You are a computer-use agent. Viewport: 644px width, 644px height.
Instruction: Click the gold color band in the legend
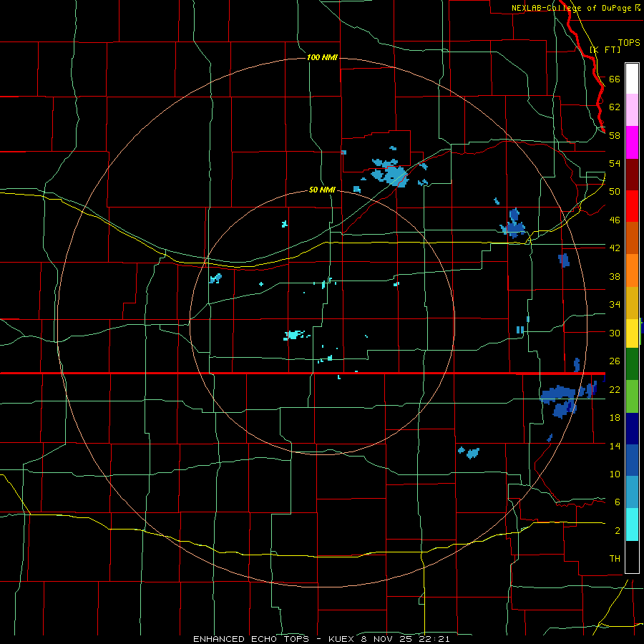(632, 303)
